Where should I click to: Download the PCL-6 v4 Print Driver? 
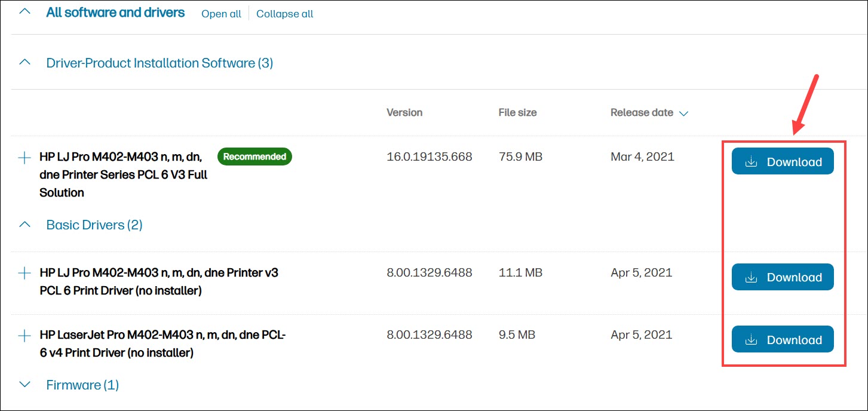tap(783, 339)
